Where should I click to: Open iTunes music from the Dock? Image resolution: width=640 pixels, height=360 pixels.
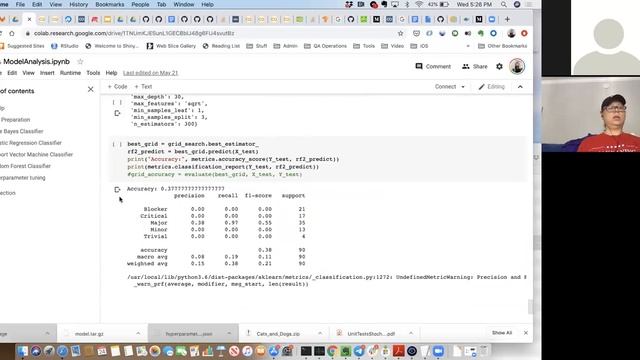(247, 351)
